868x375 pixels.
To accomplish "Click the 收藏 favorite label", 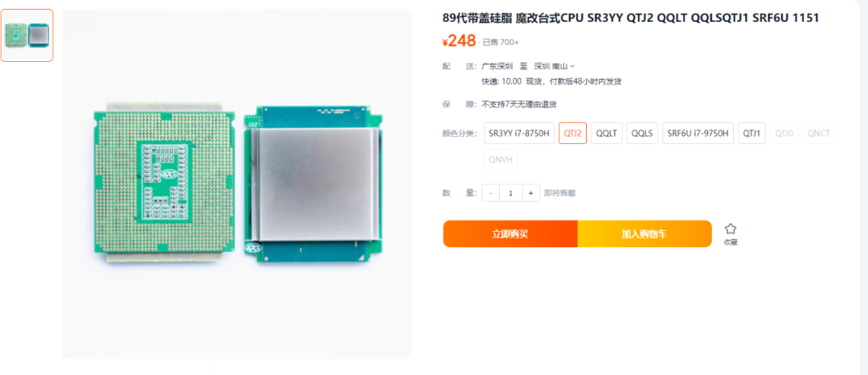I will [730, 242].
